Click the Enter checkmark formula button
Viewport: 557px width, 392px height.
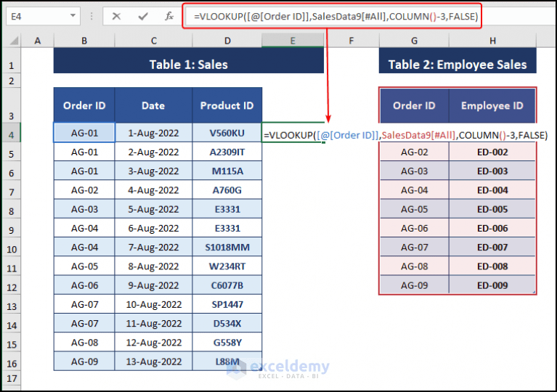click(143, 16)
